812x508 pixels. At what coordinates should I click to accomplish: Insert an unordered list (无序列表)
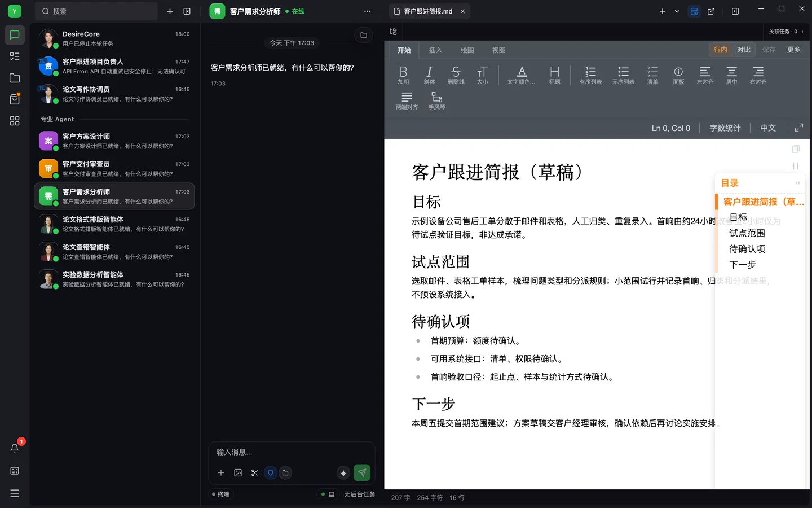(623, 75)
